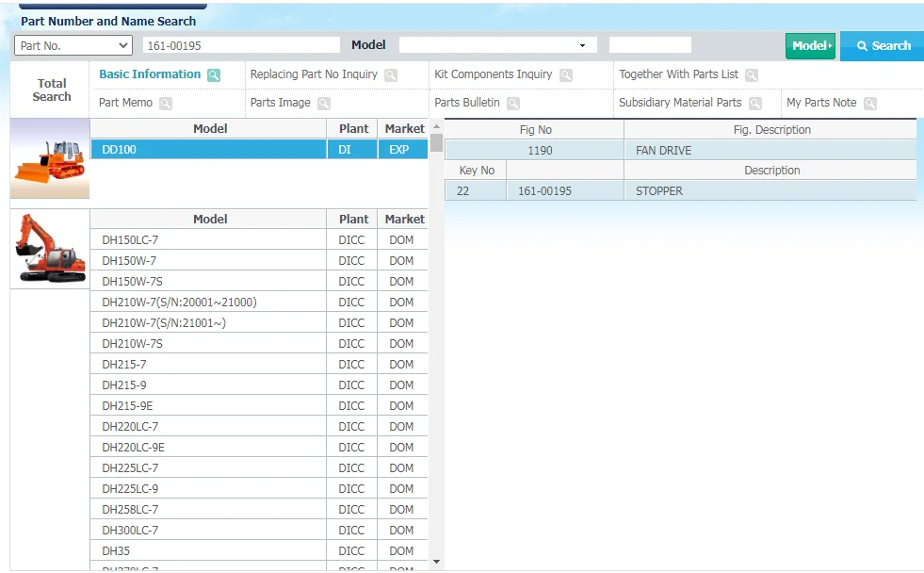Image resolution: width=924 pixels, height=573 pixels.
Task: Click magnifier icon beside Parts Image
Action: point(324,104)
